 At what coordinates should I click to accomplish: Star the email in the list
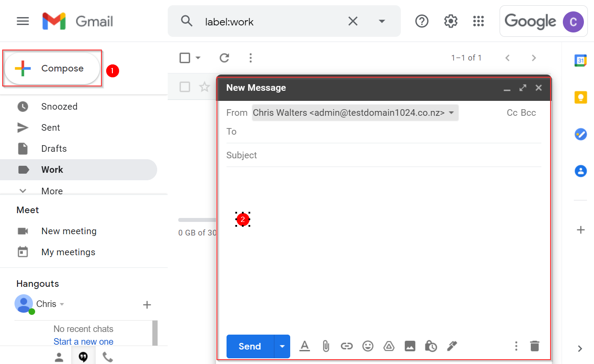click(205, 87)
